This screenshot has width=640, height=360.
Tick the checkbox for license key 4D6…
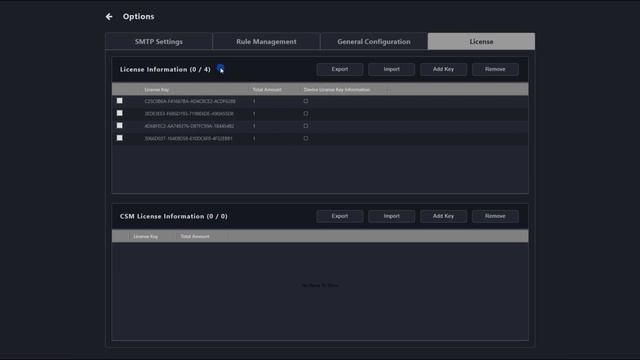(x=120, y=126)
